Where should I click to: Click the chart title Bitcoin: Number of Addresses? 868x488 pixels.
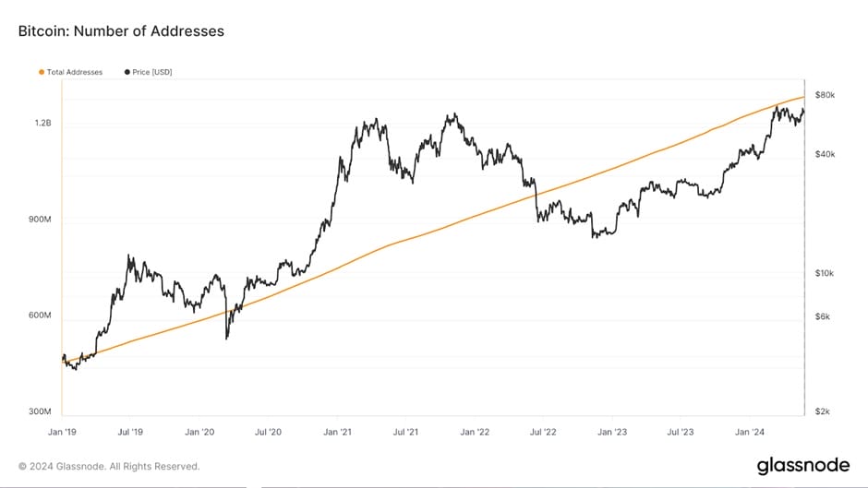121,31
